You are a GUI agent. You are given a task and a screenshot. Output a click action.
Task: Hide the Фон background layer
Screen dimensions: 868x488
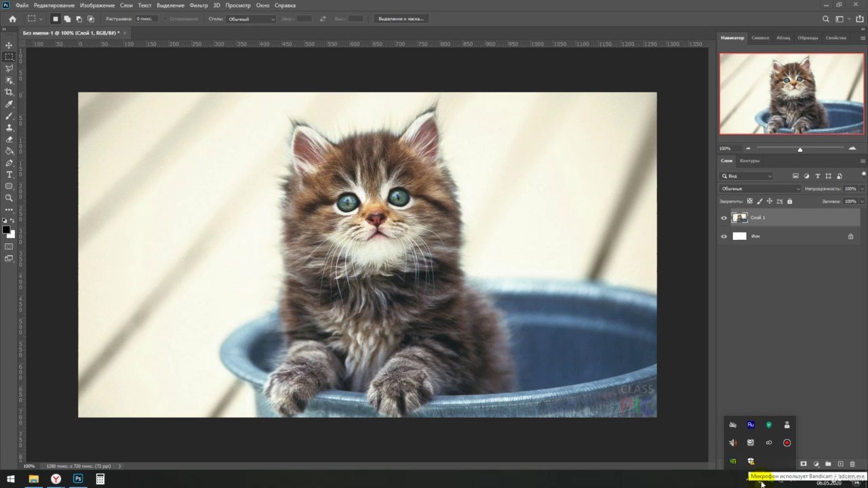point(724,237)
